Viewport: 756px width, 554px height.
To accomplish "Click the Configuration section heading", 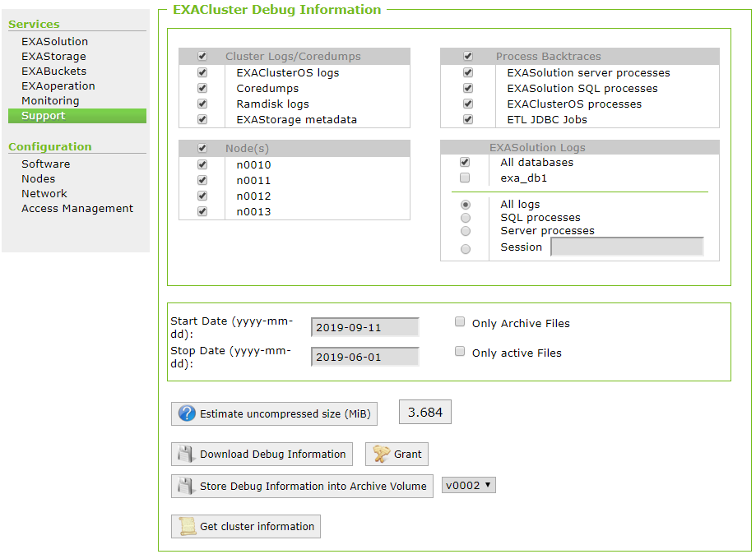I will click(49, 146).
